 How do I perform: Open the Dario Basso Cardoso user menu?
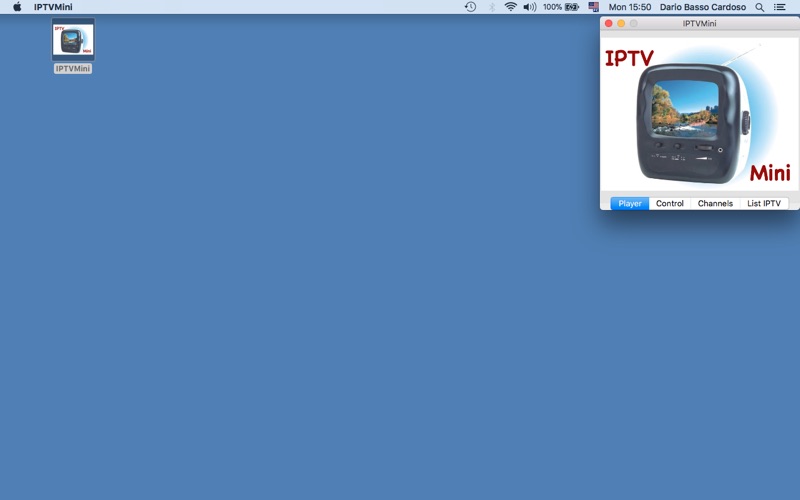[x=703, y=7]
